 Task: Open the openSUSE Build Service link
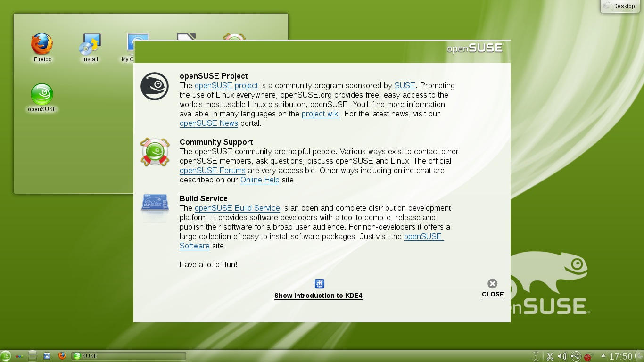[x=237, y=208]
